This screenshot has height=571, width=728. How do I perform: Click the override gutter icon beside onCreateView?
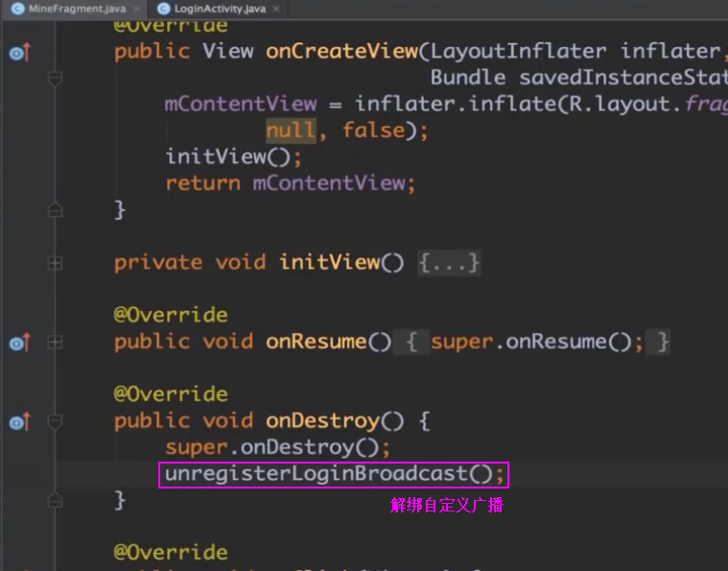tap(19, 53)
